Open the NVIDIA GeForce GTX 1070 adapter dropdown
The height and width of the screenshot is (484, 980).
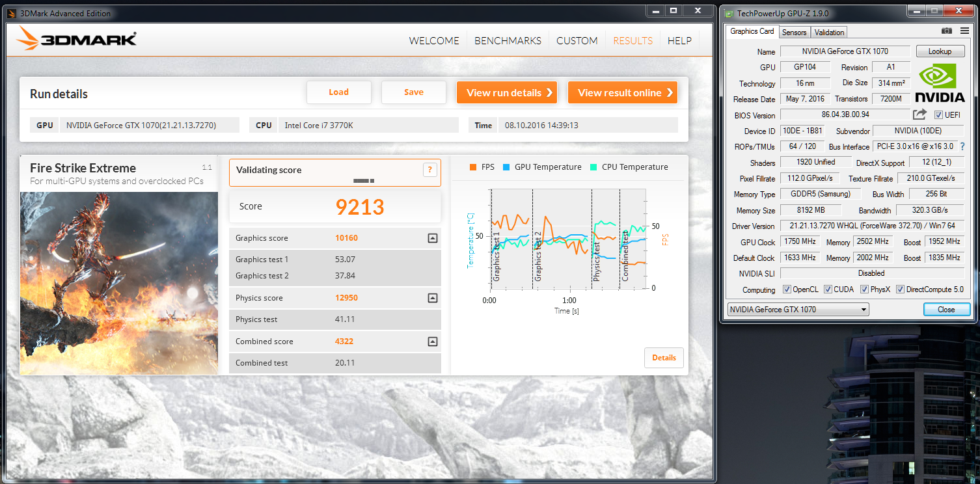tap(798, 310)
